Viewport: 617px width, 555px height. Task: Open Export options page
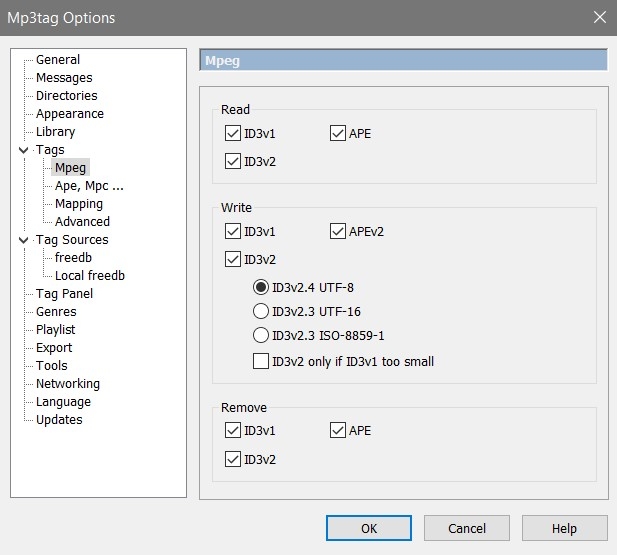pos(54,348)
